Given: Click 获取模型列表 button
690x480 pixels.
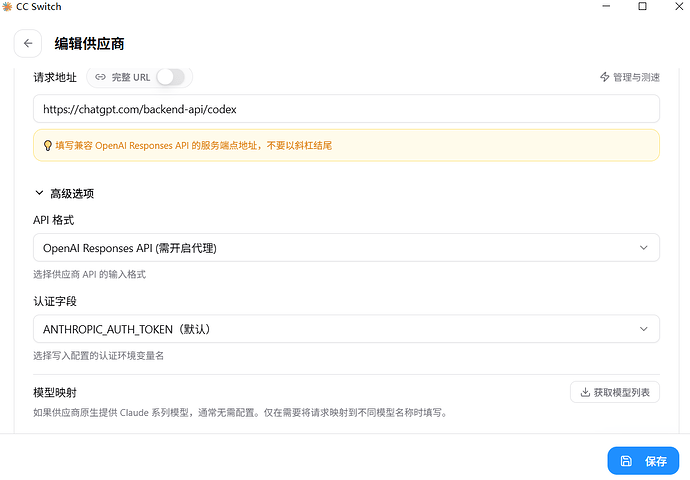Looking at the screenshot, I should tap(615, 392).
